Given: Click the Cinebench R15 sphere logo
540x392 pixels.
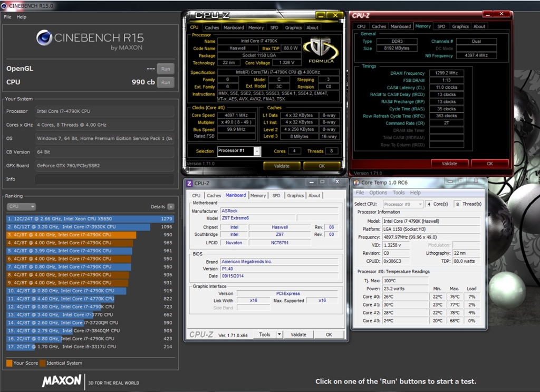Looking at the screenshot, I should point(44,38).
